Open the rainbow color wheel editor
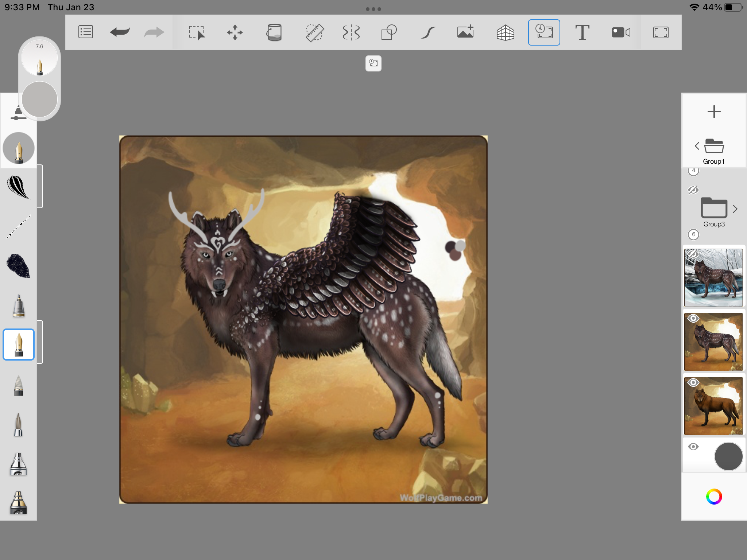This screenshot has height=560, width=747. tap(714, 497)
